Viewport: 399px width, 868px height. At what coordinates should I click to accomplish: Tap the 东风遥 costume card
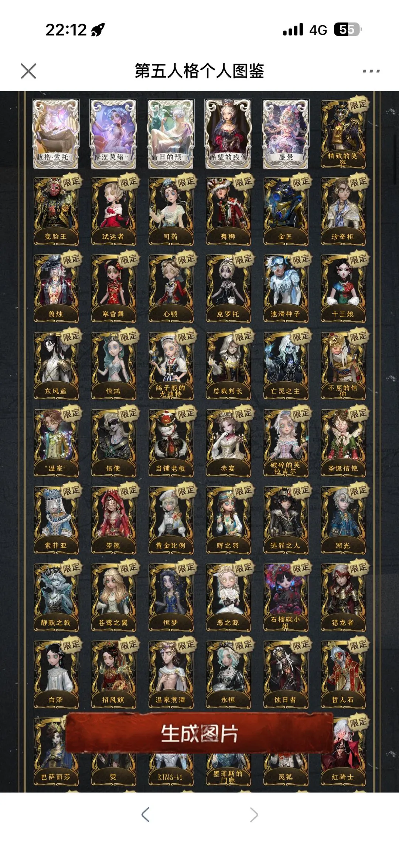pyautogui.click(x=56, y=366)
